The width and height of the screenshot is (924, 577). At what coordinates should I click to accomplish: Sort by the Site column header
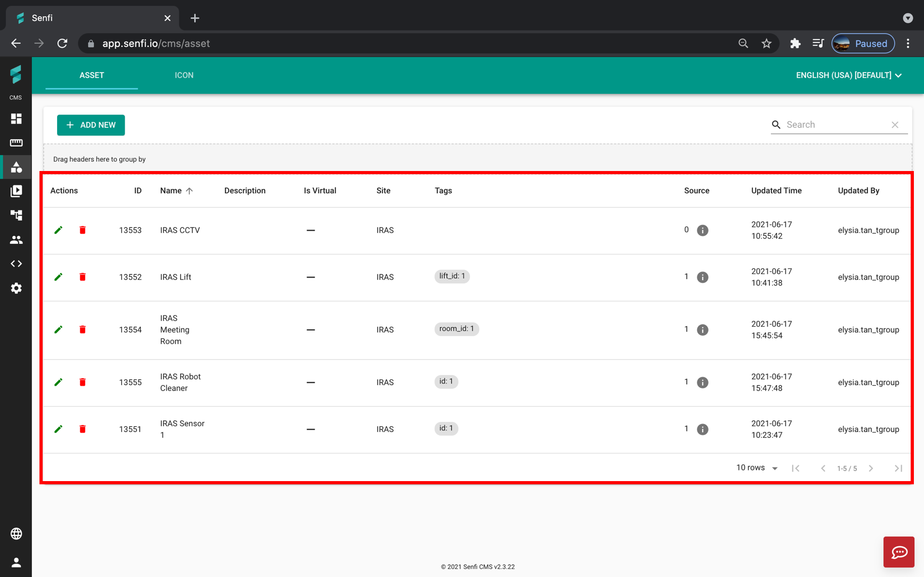click(x=383, y=191)
